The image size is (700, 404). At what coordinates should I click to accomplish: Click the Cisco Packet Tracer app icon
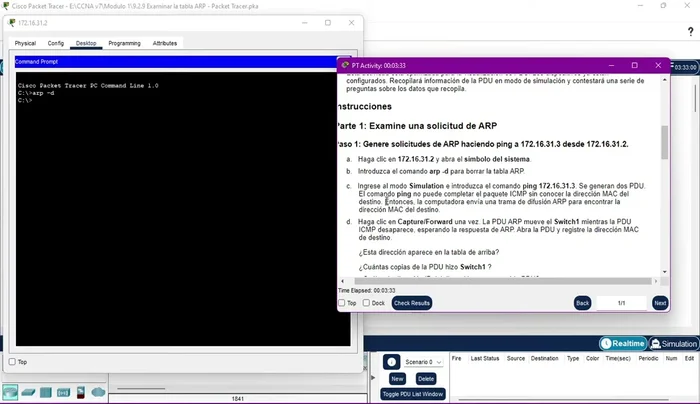click(x=5, y=6)
